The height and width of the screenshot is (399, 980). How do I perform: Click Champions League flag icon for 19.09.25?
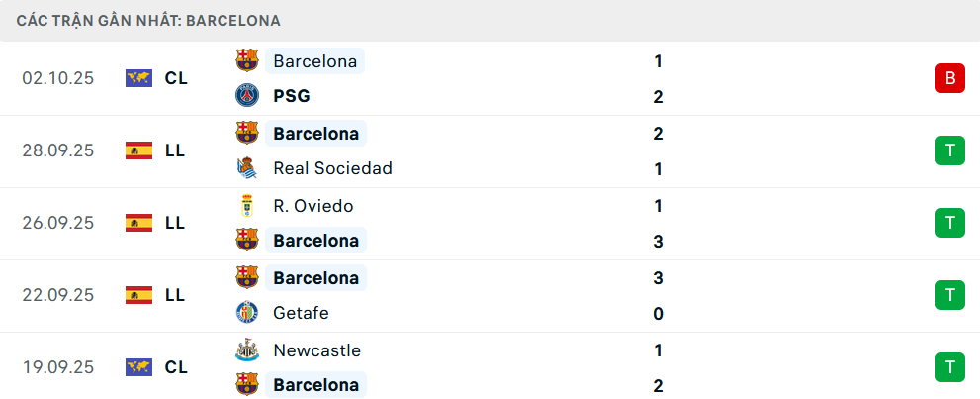(138, 367)
